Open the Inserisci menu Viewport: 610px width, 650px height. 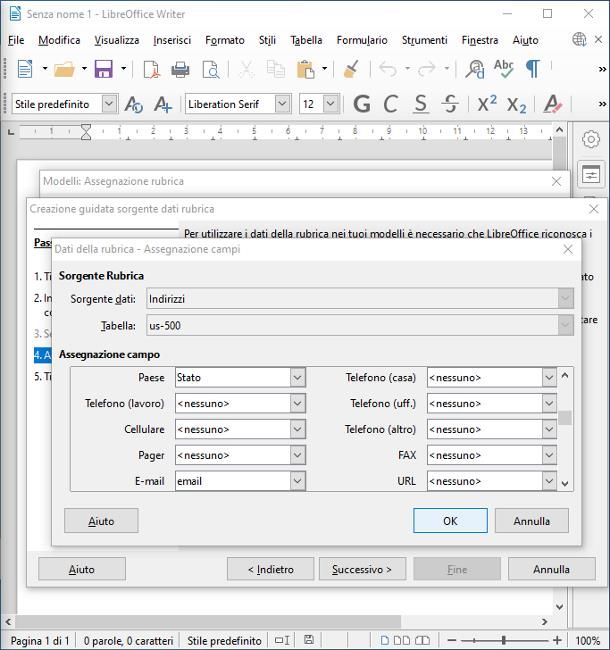tap(172, 40)
